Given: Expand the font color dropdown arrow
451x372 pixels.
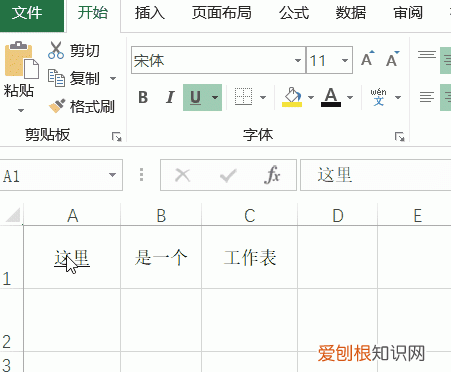Looking at the screenshot, I should [x=350, y=97].
